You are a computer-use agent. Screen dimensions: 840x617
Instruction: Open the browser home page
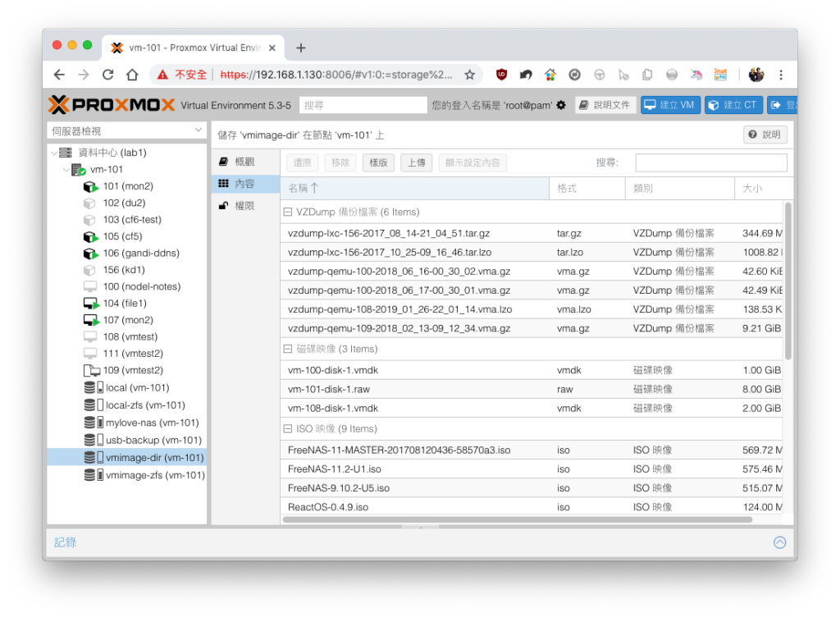click(132, 75)
